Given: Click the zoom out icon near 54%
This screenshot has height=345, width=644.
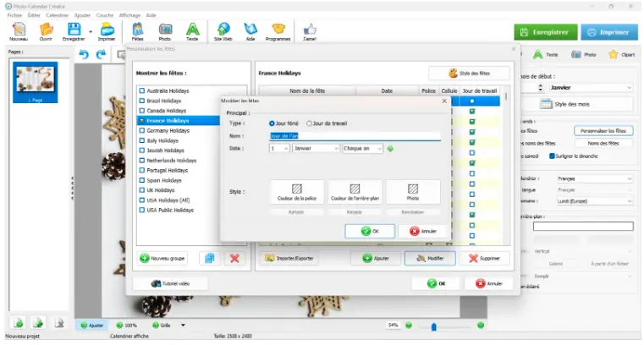Looking at the screenshot, I should click(x=409, y=326).
